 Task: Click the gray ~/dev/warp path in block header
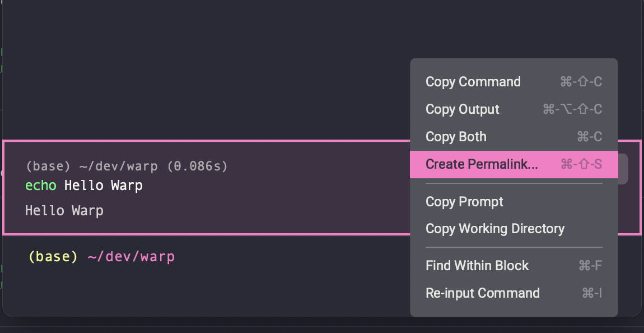point(118,166)
